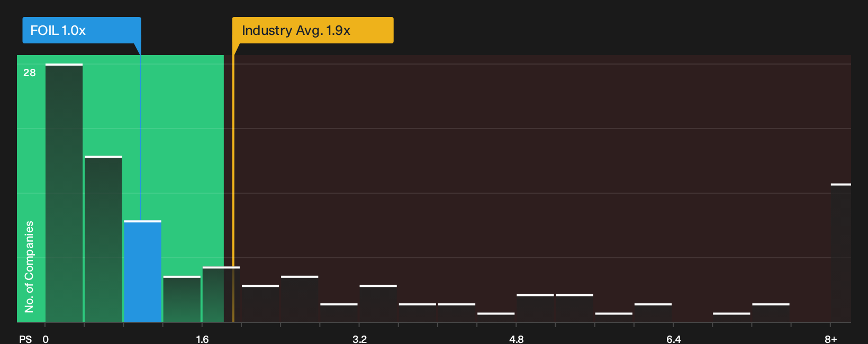
Task: Click the '0' x-axis label
Action: tap(46, 339)
